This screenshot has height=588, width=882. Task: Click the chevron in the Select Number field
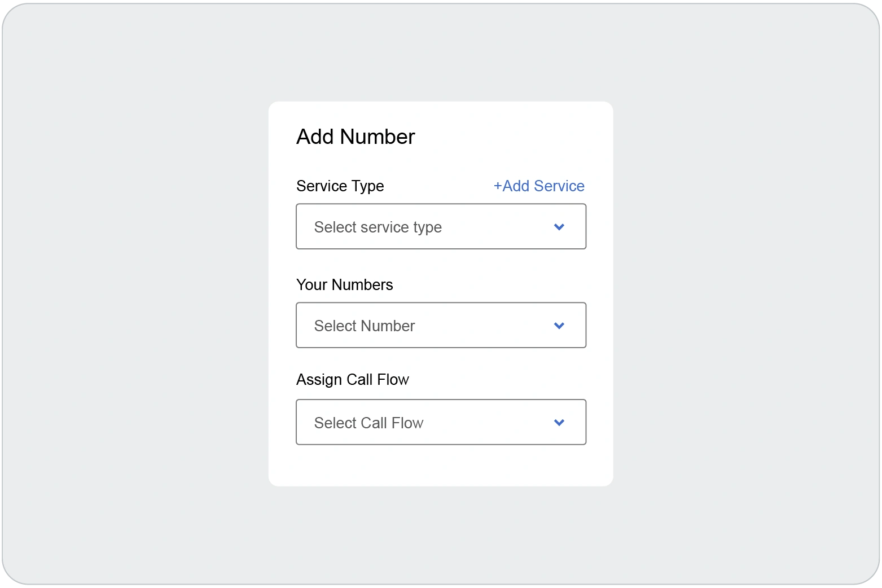tap(559, 326)
